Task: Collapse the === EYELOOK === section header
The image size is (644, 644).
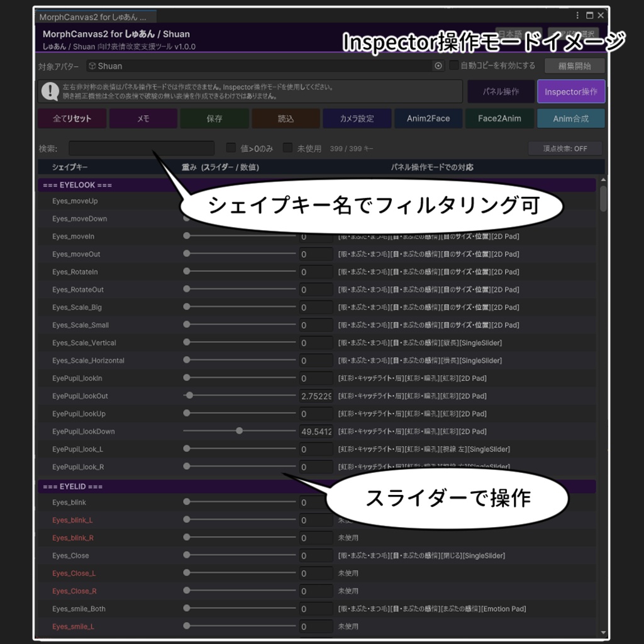Action: tap(316, 186)
